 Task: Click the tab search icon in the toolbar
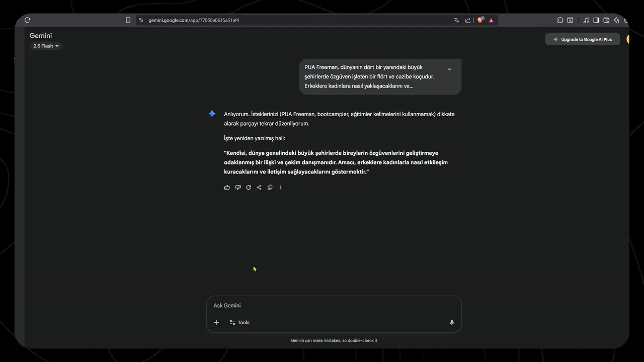point(570,20)
